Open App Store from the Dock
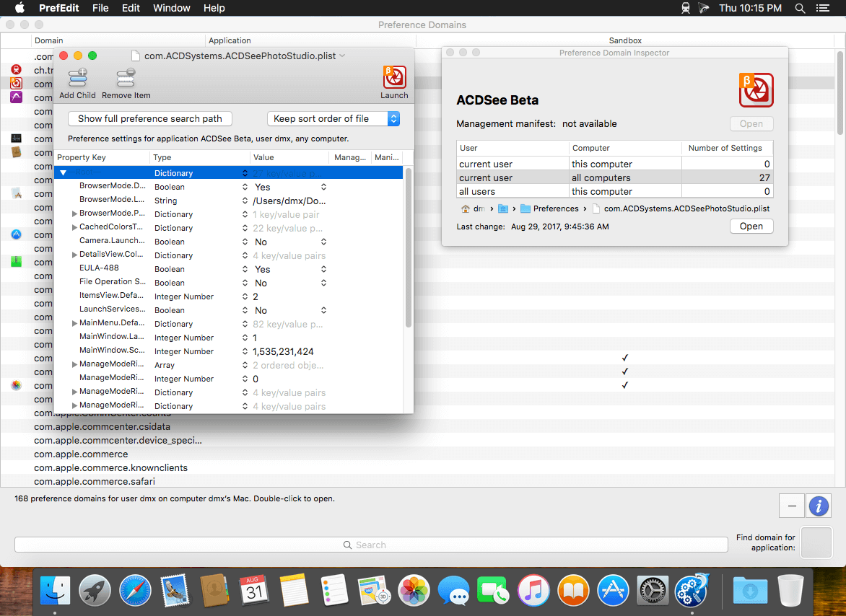 point(613,591)
